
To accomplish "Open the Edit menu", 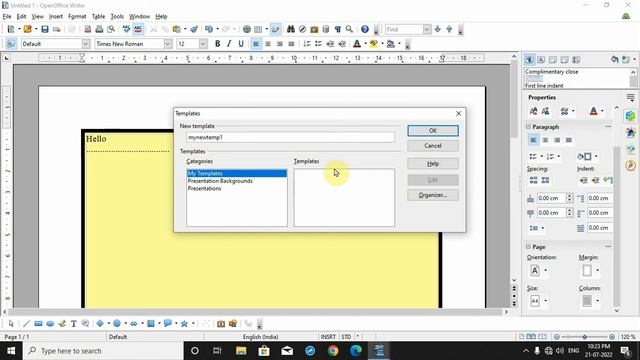I will tap(21, 16).
